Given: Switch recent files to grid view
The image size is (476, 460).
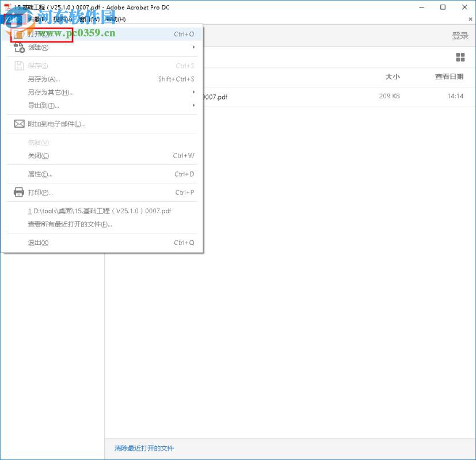Looking at the screenshot, I should coord(459,57).
